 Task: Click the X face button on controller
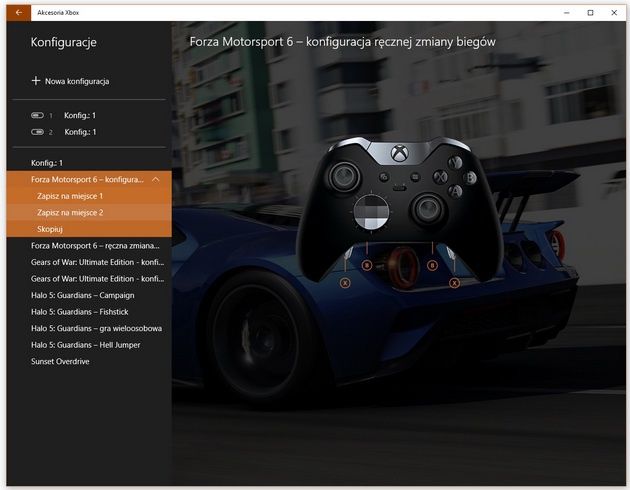[x=440, y=177]
